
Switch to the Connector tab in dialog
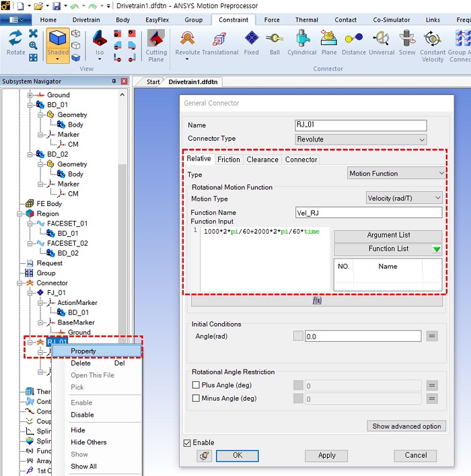301,160
